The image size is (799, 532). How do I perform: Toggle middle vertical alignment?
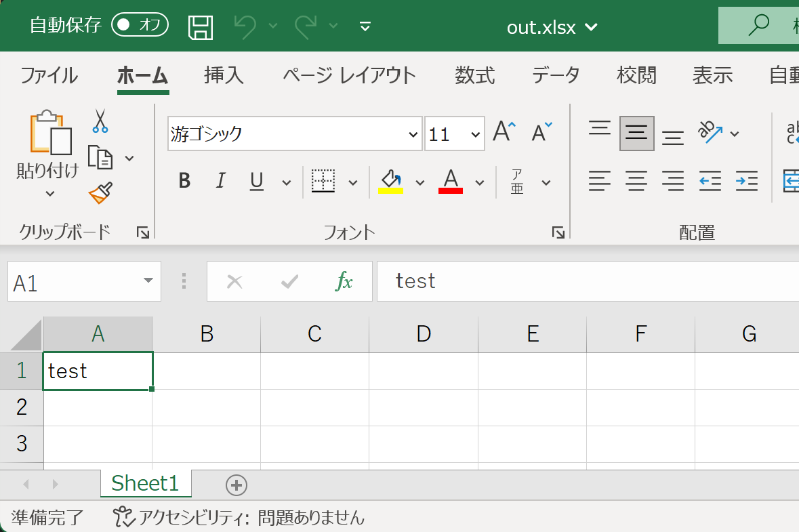coord(636,133)
